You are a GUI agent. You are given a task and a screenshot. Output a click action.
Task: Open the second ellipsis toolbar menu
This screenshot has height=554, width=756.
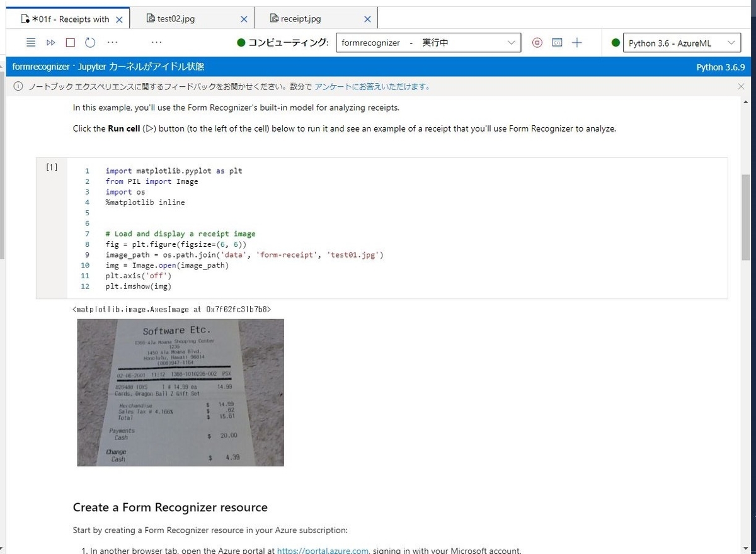(156, 43)
